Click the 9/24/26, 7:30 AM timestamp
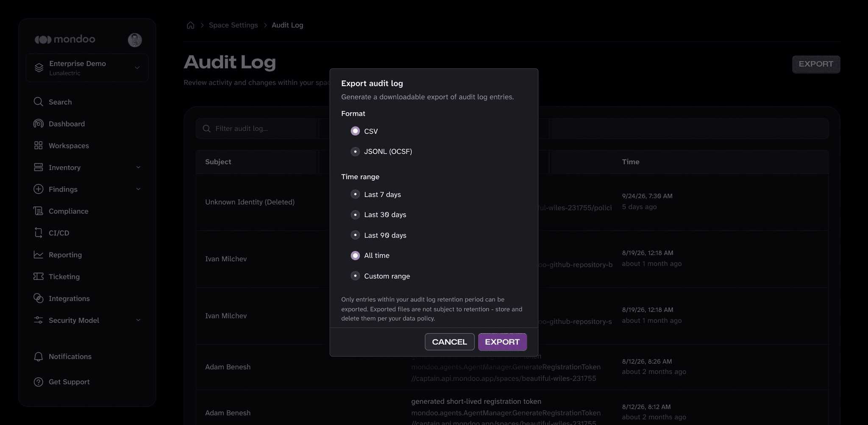The image size is (868, 425). (647, 196)
